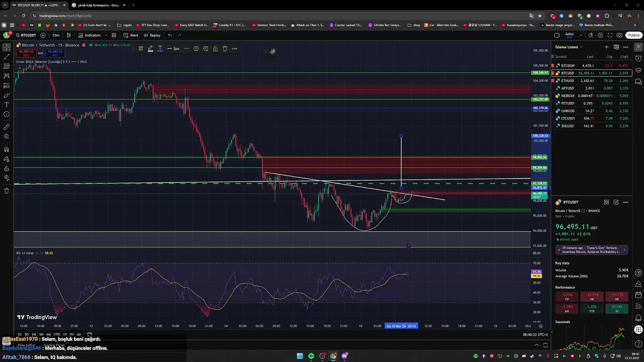Delete the selected drawing via floating toolbar trash
This screenshot has height=362, width=644.
pos(225,49)
